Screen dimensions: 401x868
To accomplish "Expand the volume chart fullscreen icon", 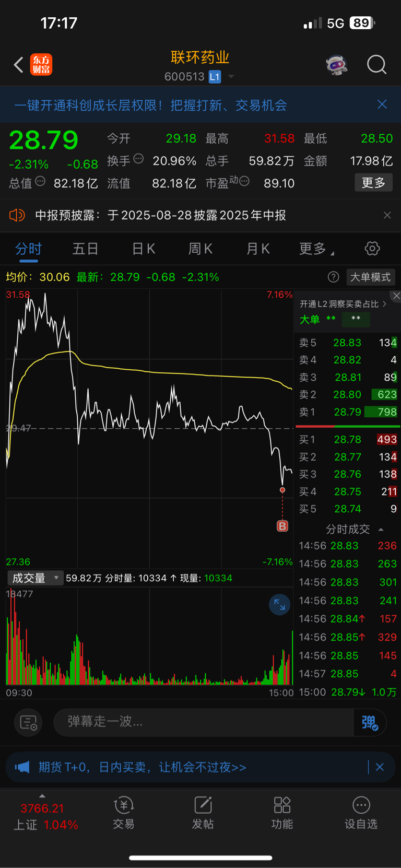I will 280,605.
